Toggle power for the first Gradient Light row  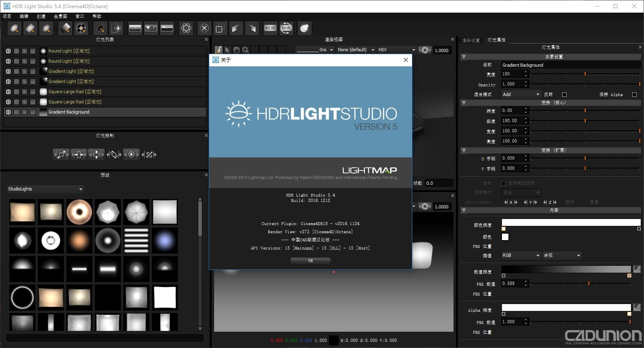tap(8, 71)
